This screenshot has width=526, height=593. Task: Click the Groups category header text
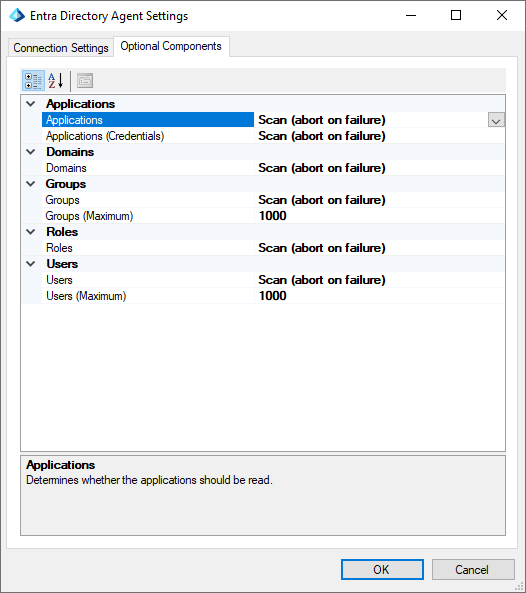66,184
